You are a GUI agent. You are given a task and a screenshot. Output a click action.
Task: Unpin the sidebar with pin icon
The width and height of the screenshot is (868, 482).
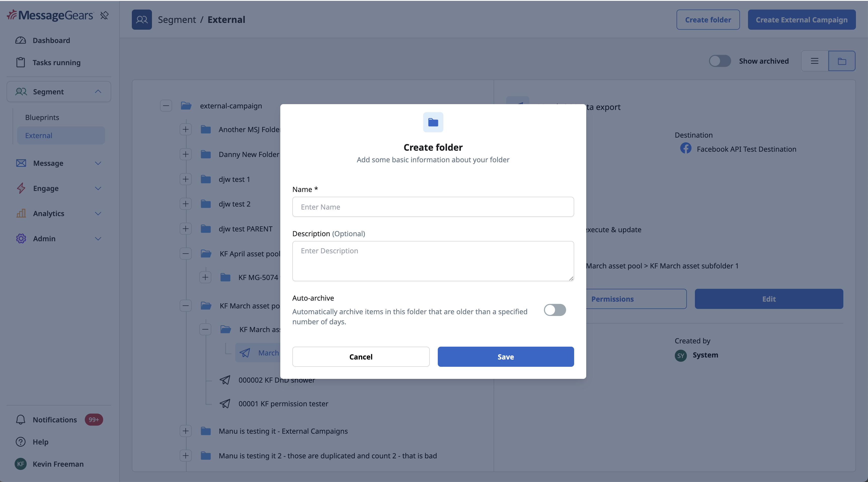tap(104, 15)
